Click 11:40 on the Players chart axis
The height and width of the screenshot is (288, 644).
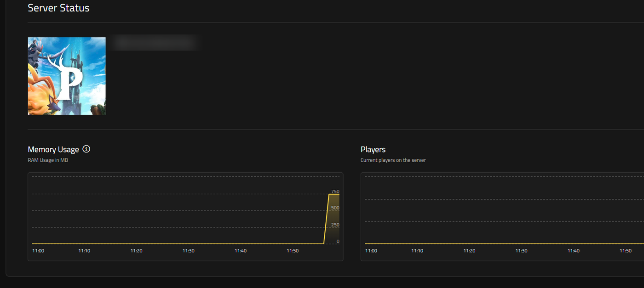(x=573, y=251)
